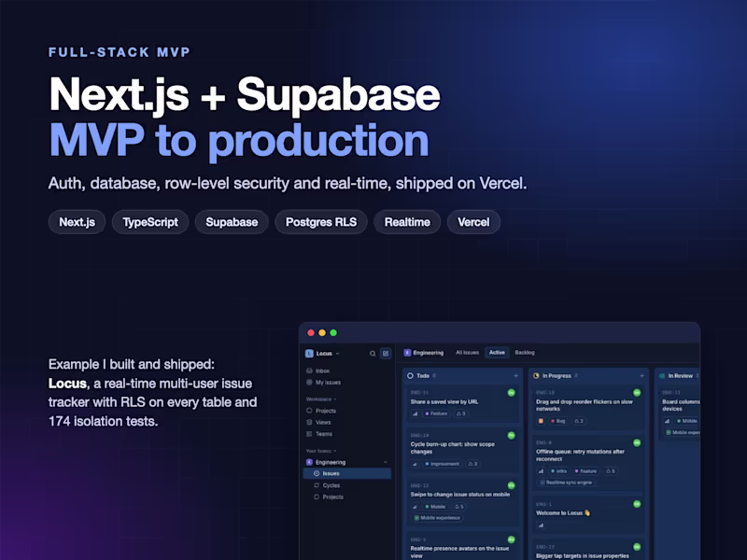
Task: Collapse the Engineering team chevron
Action: coord(386,462)
